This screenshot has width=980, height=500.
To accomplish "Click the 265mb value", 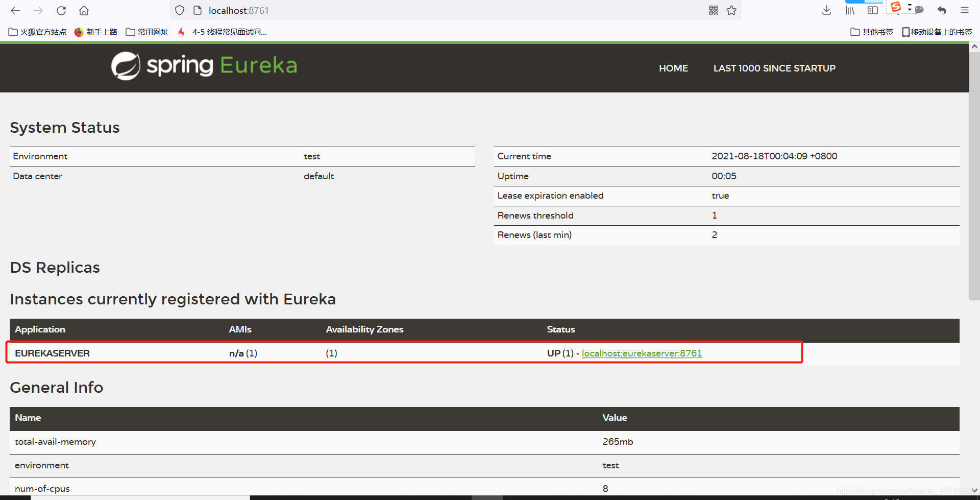I will [x=618, y=442].
